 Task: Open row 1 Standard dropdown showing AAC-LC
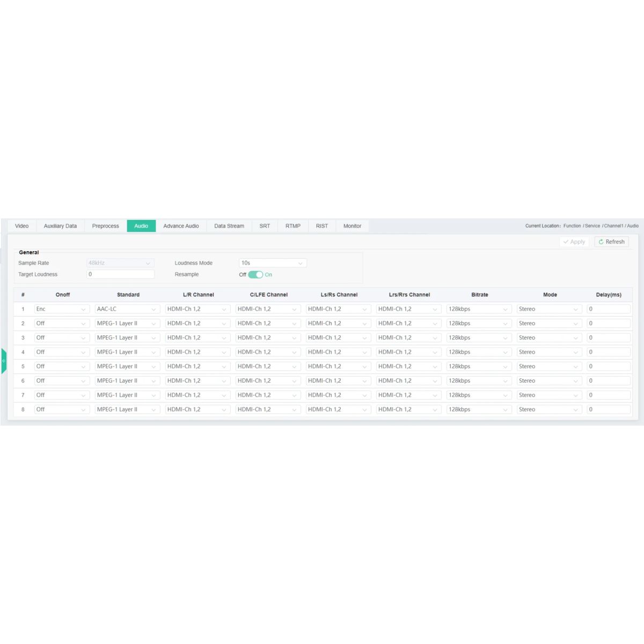click(127, 309)
